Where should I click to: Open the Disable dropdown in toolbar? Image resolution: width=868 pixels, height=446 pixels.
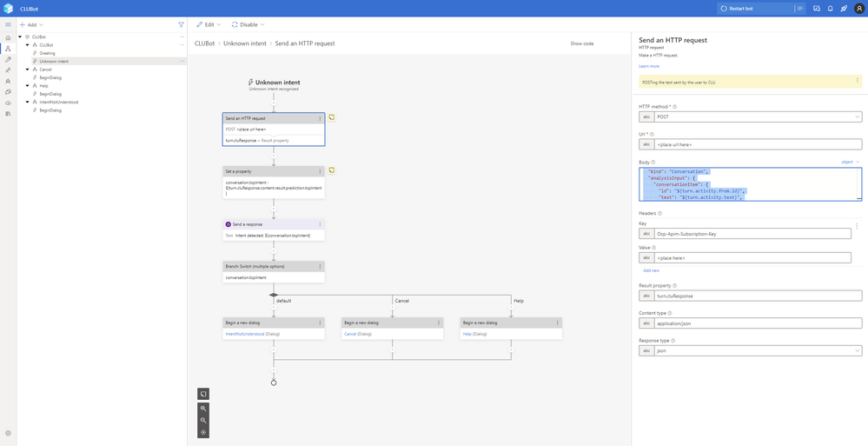tap(248, 25)
